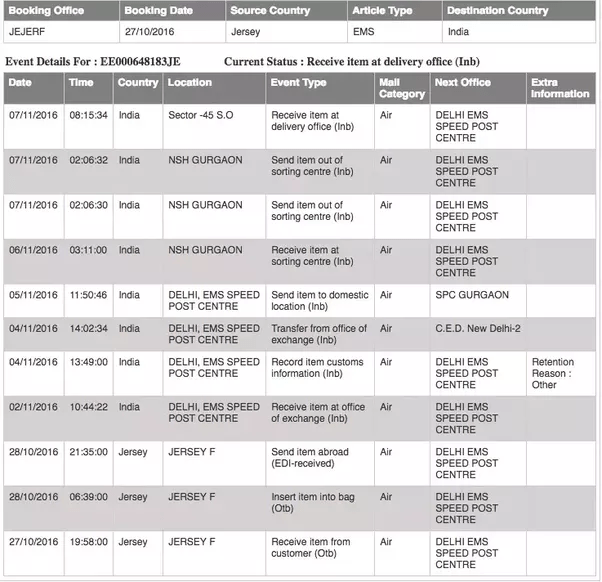Viewport: 602px width, 582px height.
Task: Click the 05/11/2016 date cell
Action: [34, 301]
